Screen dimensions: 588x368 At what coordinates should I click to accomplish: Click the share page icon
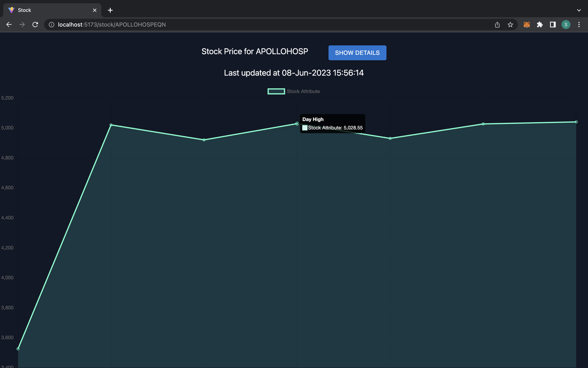(x=497, y=24)
